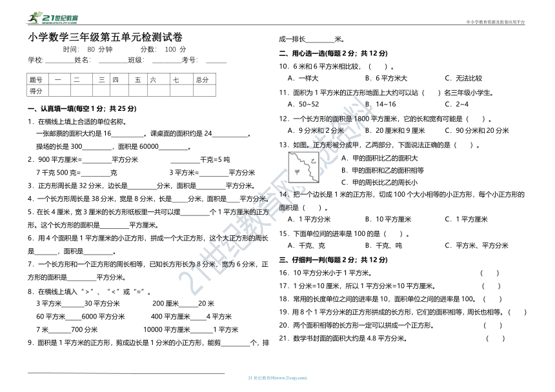Click the blank between "7 米" and "700 分米"
Screen dimensions: 555x392
tap(60, 330)
